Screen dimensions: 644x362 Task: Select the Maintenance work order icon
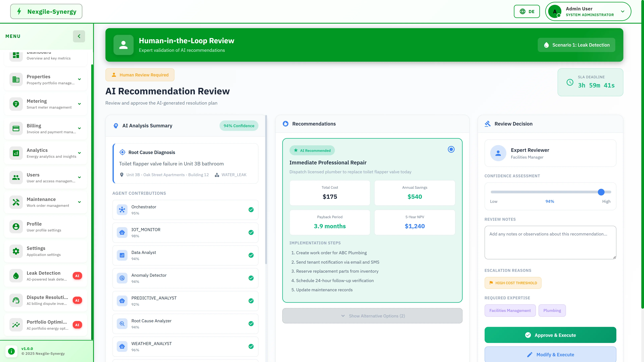pos(16,202)
